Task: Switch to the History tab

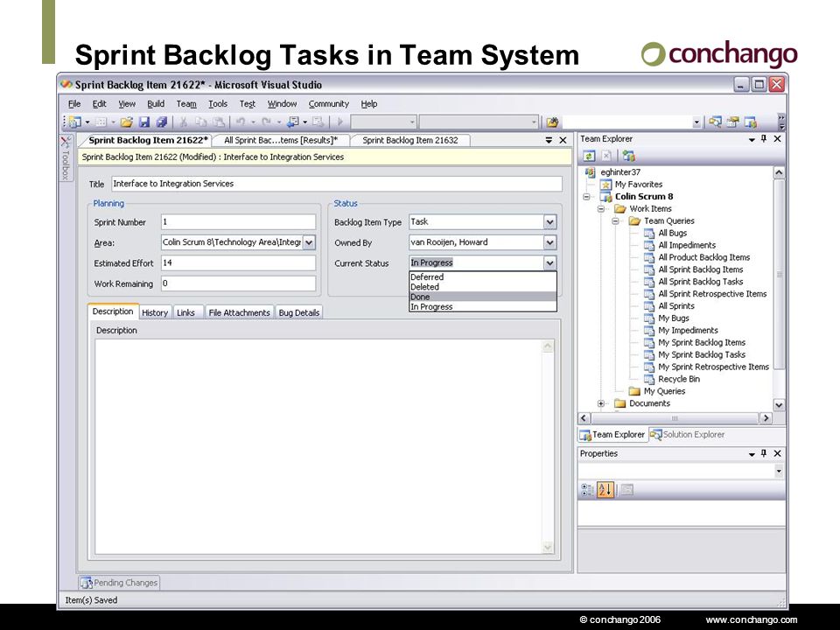Action: tap(155, 312)
